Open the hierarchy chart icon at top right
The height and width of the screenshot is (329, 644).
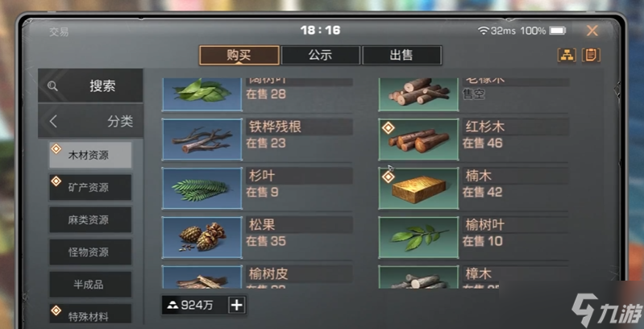click(x=567, y=55)
